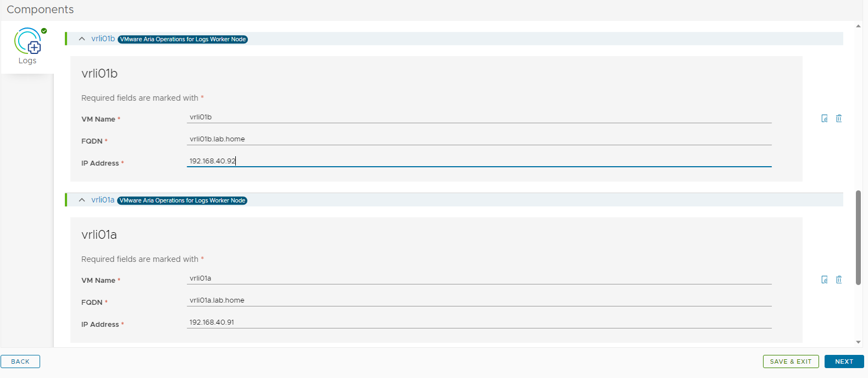Edit IP Address 192.168.40.91 field
Screen dimensions: 868x378
pyautogui.click(x=478, y=322)
